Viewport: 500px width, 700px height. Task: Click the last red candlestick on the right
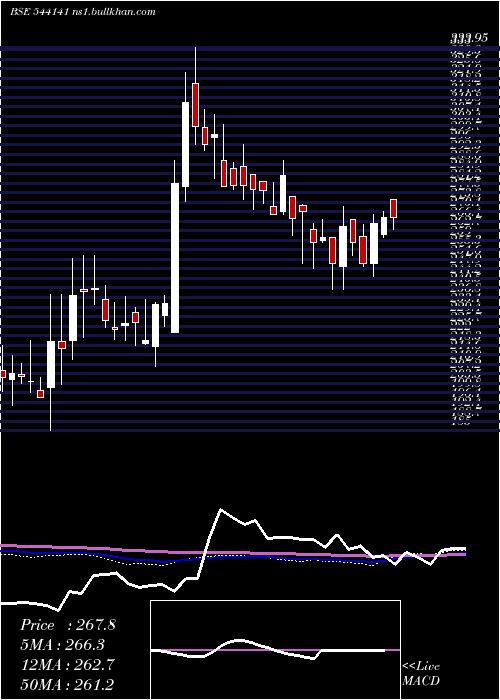[x=393, y=208]
